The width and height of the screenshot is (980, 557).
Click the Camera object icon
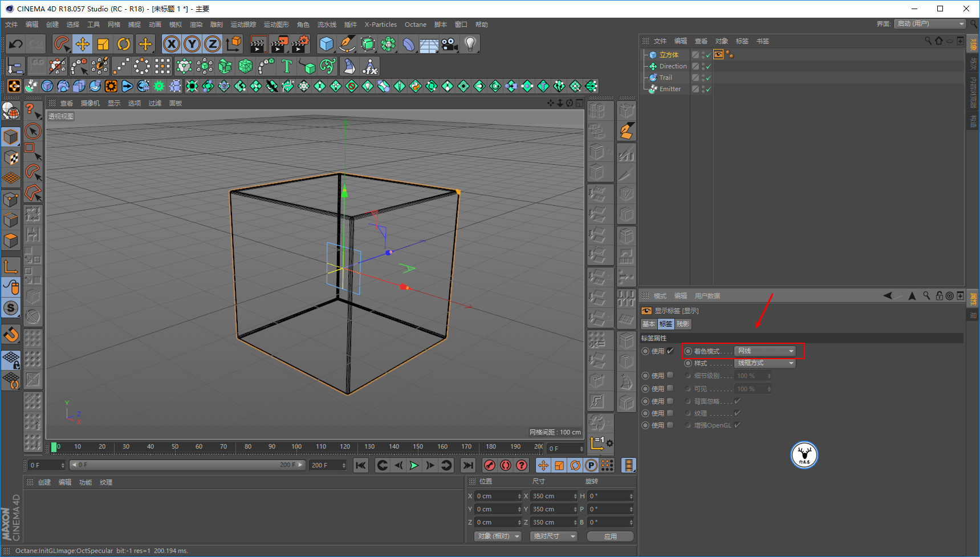[x=450, y=44]
